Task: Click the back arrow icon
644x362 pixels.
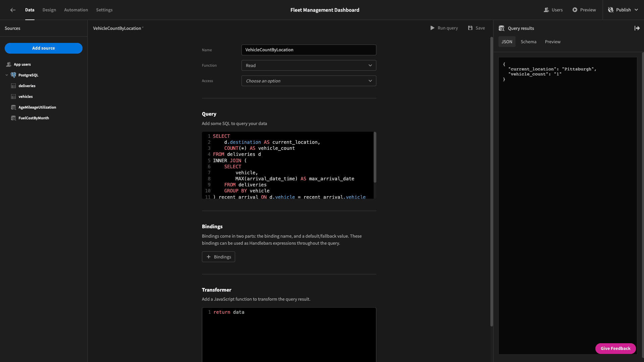Action: [x=13, y=10]
